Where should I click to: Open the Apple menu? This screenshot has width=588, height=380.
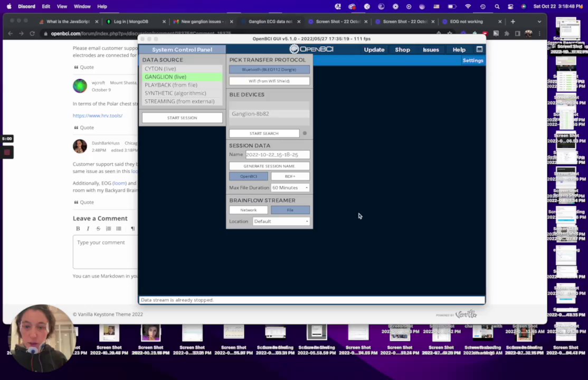[10, 6]
